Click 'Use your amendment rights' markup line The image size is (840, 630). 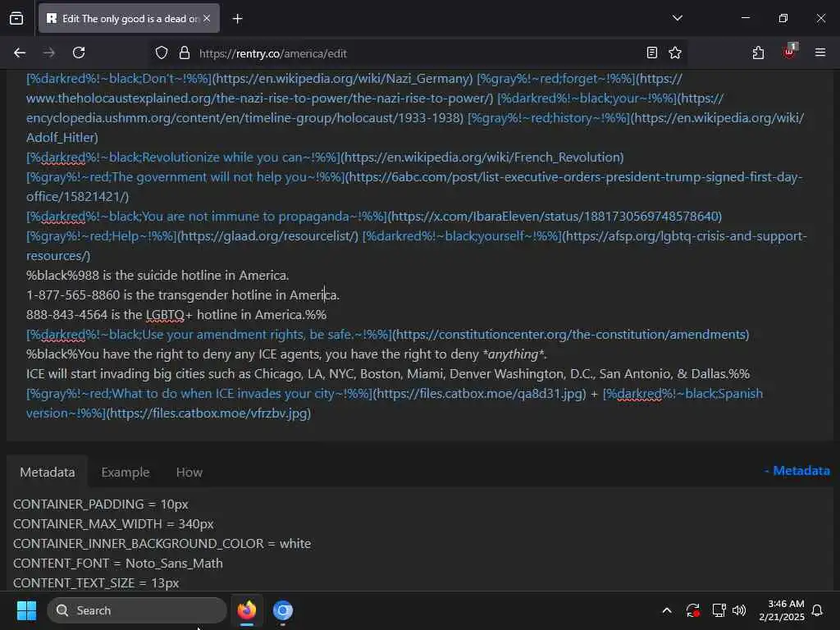[x=387, y=335]
